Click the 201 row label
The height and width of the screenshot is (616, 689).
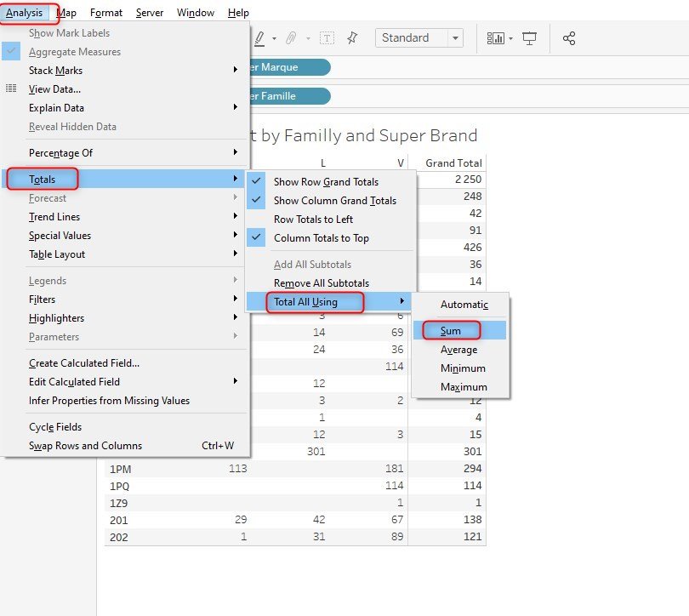coord(118,520)
